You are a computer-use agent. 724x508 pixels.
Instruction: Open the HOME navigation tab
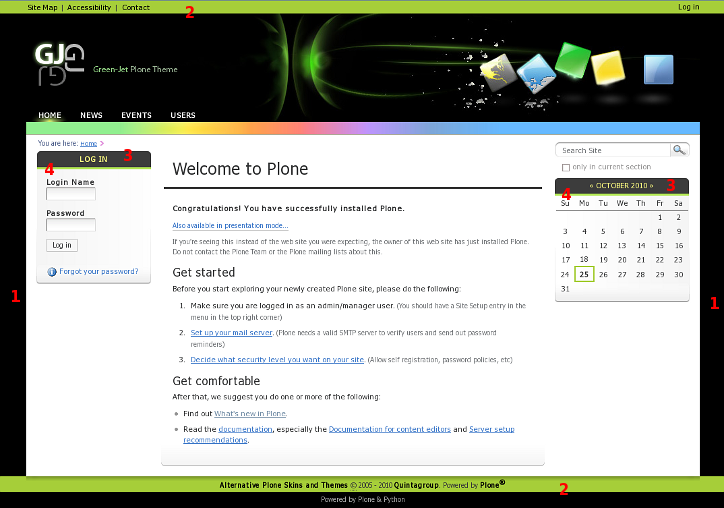tap(50, 115)
